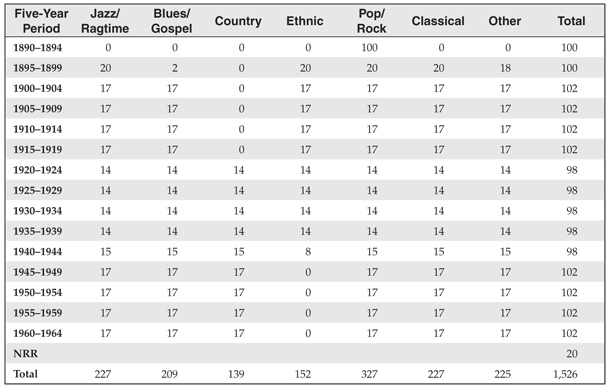Viewport: 610px width, 389px height.
Task: Select the 1960–1964 row label
Action: tap(38, 333)
